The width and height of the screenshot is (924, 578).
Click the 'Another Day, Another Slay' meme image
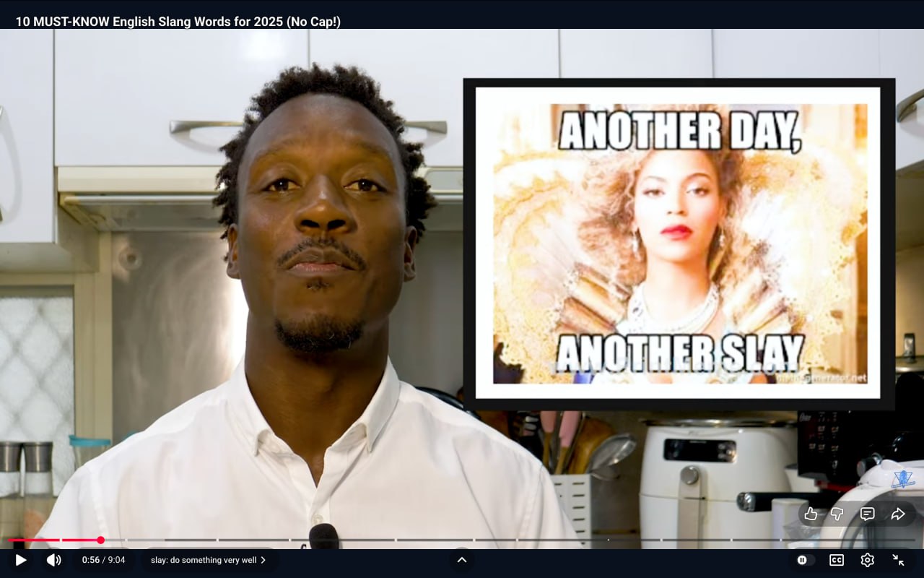(679, 243)
